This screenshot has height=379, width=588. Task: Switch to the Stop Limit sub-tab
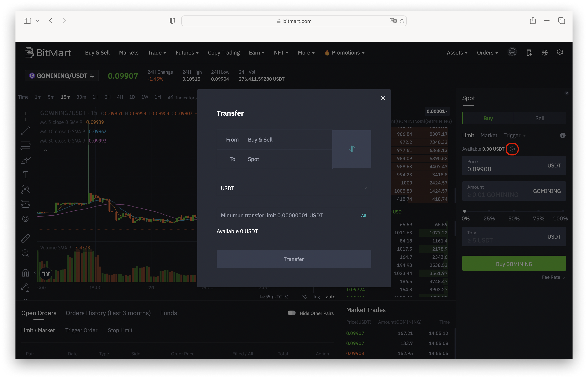[120, 330]
